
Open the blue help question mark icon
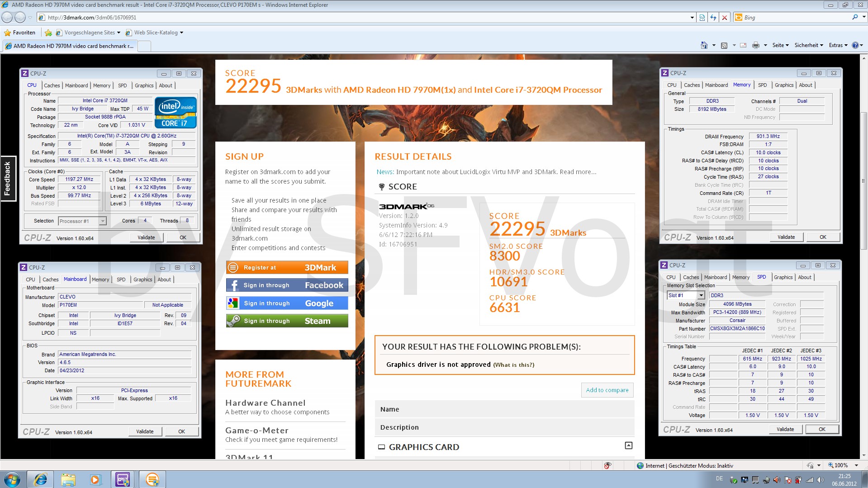(x=855, y=45)
